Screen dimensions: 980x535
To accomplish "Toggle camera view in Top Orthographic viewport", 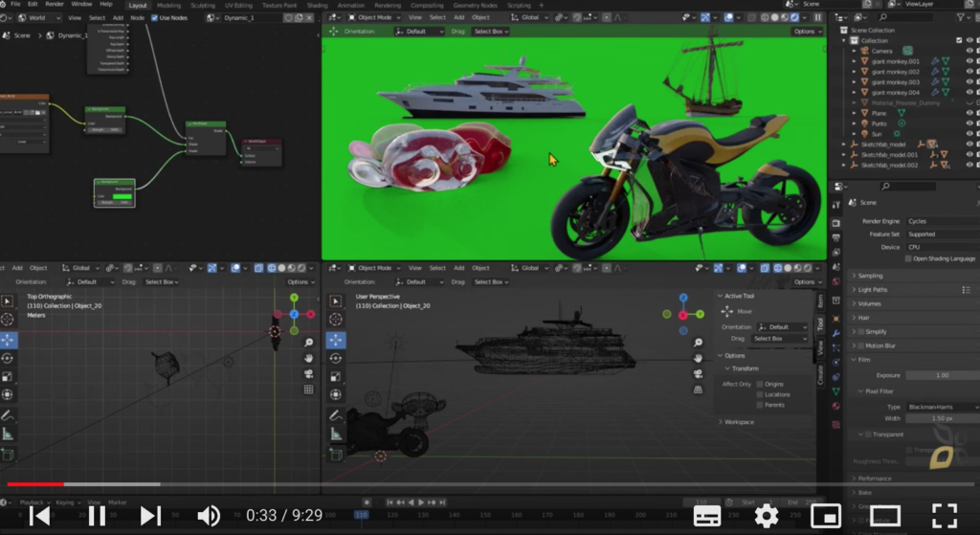I will [309, 374].
